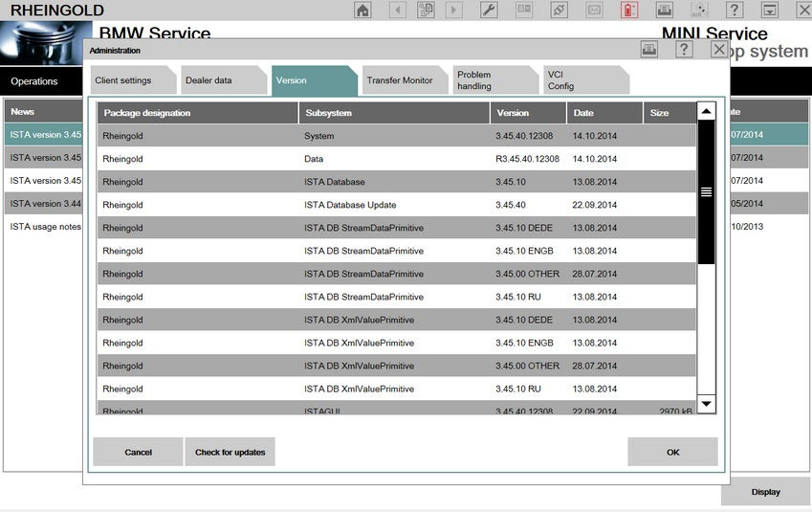Click the envelope message icon
The width and height of the screenshot is (812, 512).
tap(594, 11)
